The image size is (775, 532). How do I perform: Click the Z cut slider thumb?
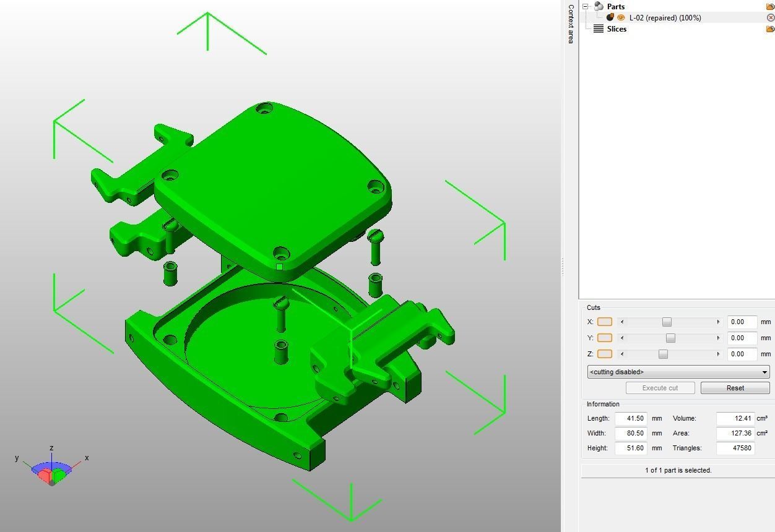pyautogui.click(x=663, y=354)
